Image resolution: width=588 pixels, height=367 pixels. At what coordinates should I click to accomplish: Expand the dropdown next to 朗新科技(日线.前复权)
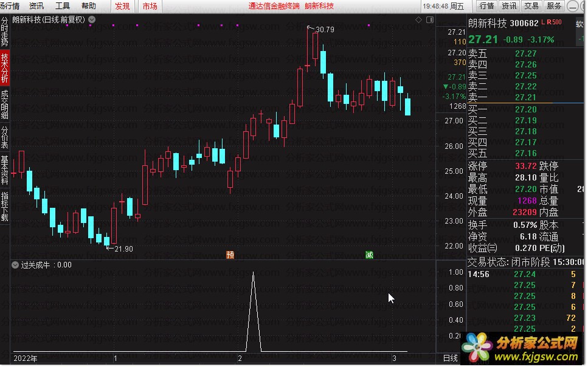pos(92,19)
